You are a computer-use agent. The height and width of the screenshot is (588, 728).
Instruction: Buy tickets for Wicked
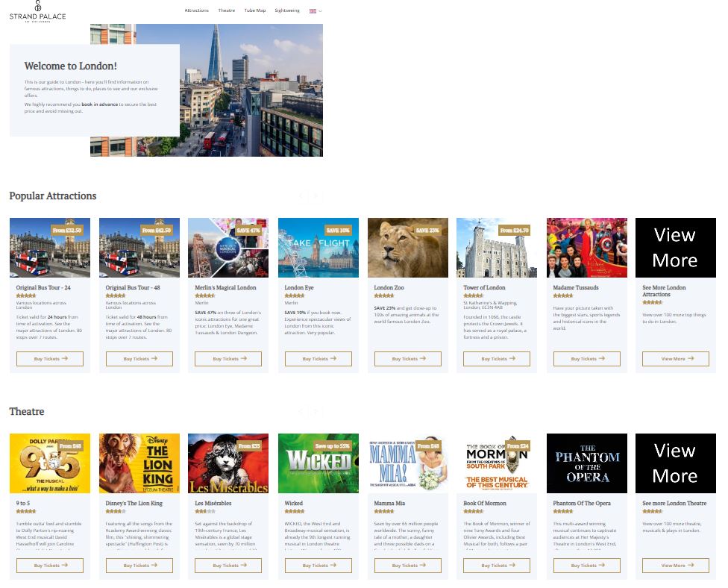(x=318, y=566)
